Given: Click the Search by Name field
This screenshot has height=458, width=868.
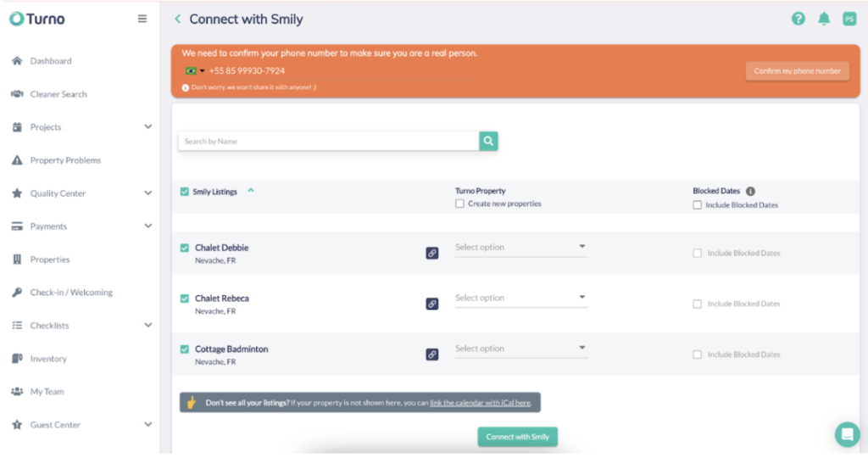Looking at the screenshot, I should (328, 142).
